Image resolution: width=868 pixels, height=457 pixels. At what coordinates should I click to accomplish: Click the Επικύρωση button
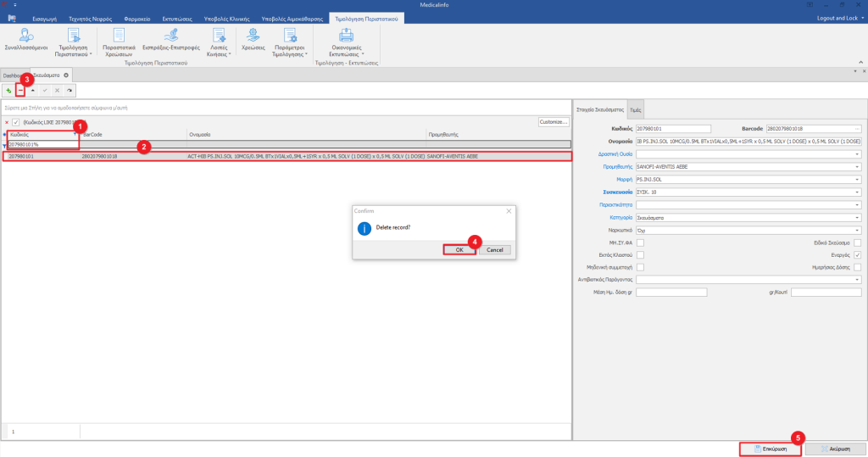(x=770, y=449)
